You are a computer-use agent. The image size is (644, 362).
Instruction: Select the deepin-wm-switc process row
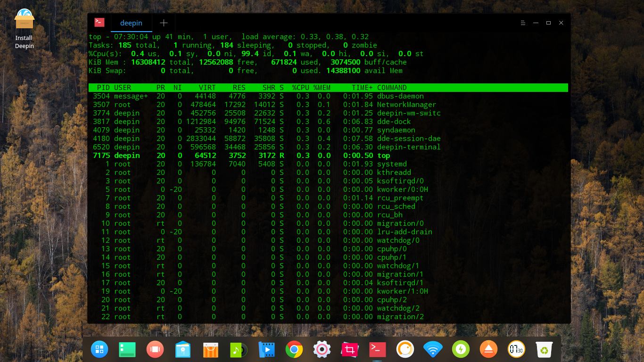pos(328,113)
